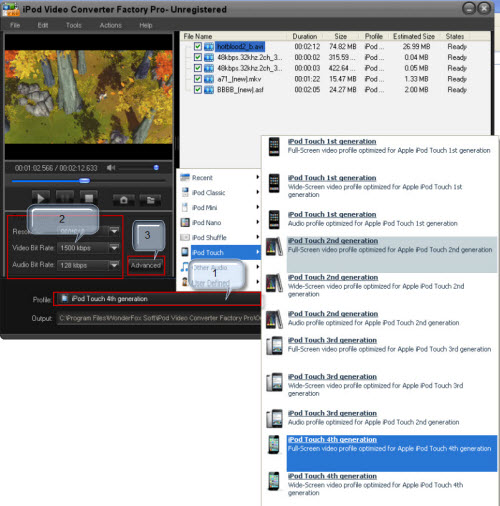Image resolution: width=500 pixels, height=506 pixels.
Task: Click the film icon beside hotblood2_b.avi
Action: 209,47
